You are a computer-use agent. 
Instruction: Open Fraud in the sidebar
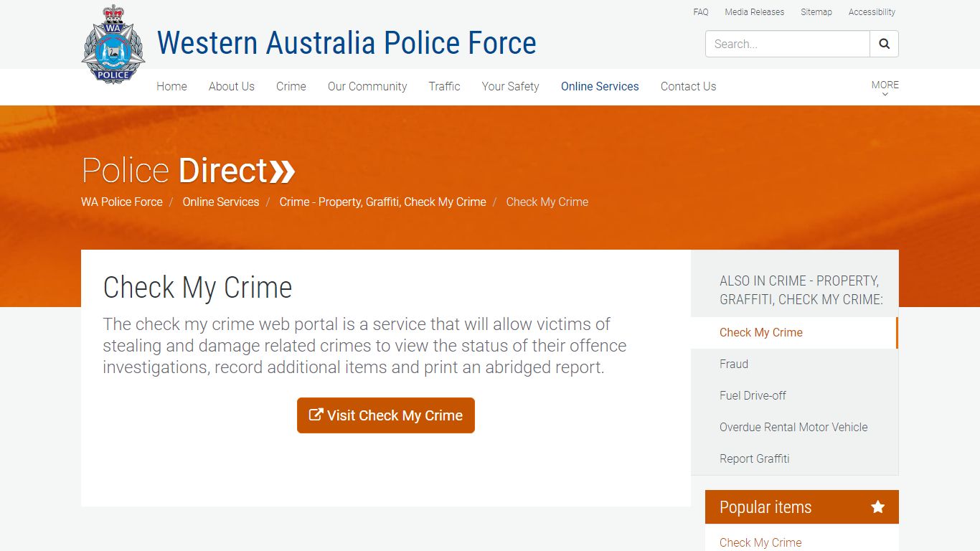click(734, 364)
